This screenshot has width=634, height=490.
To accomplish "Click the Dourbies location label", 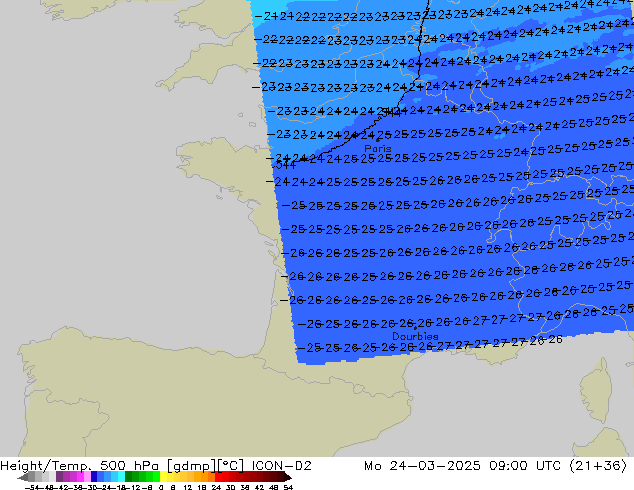I will (415, 336).
